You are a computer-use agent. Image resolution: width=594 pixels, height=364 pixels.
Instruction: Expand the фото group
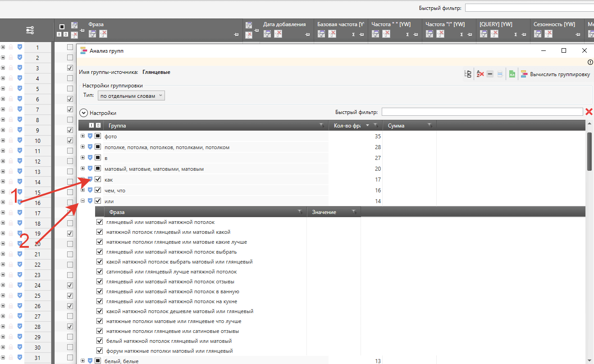82,136
